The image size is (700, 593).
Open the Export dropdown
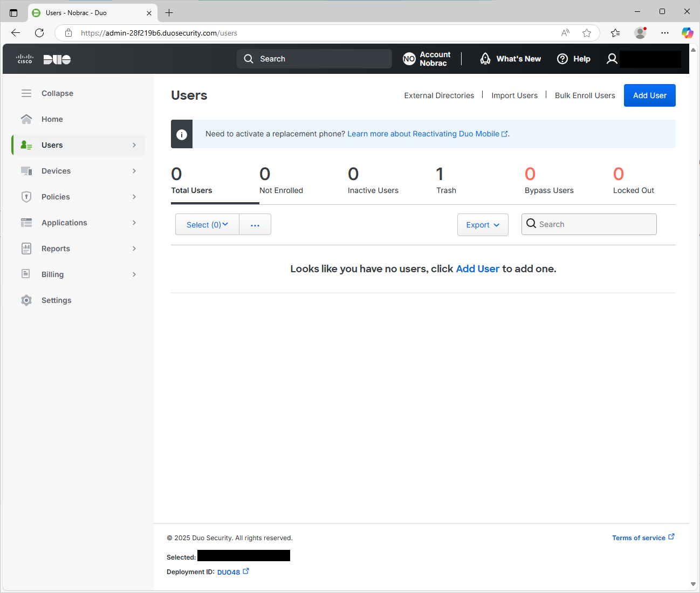(x=483, y=225)
